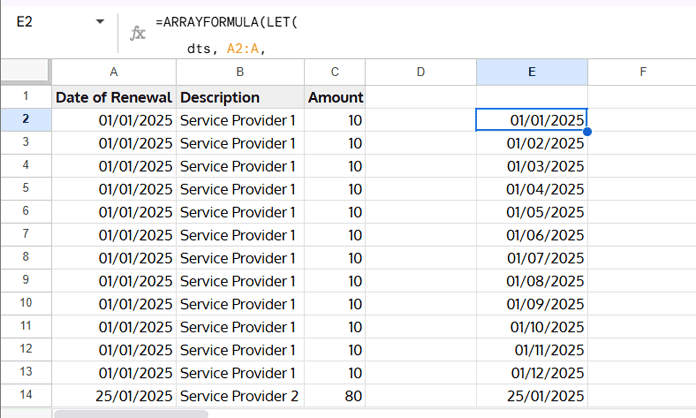Select row 8 header
This screenshot has width=696, height=418.
pyautogui.click(x=26, y=258)
